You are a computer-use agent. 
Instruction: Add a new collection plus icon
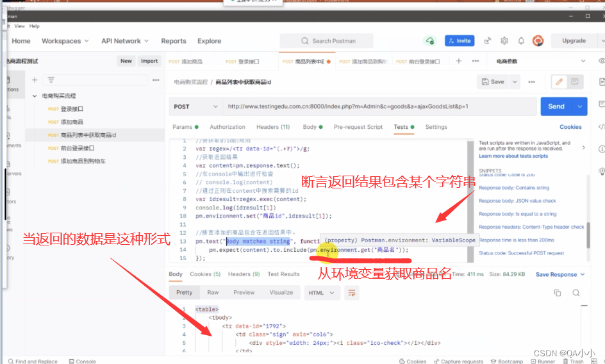[x=35, y=80]
